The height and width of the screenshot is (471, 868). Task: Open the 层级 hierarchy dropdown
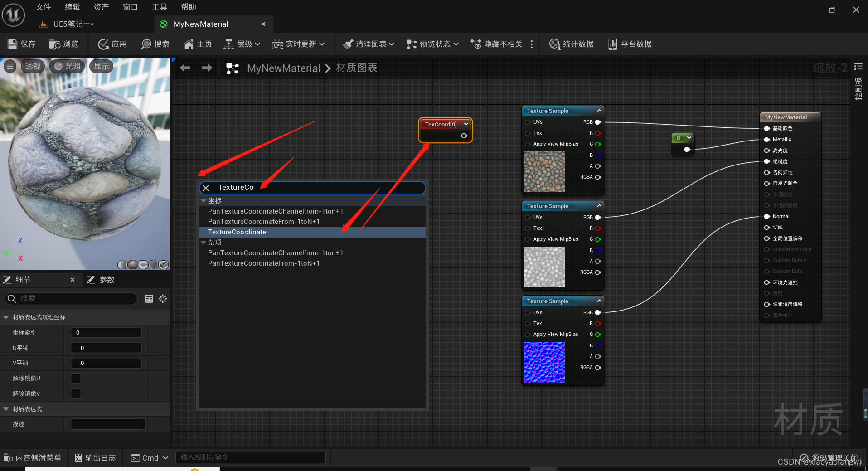(242, 44)
